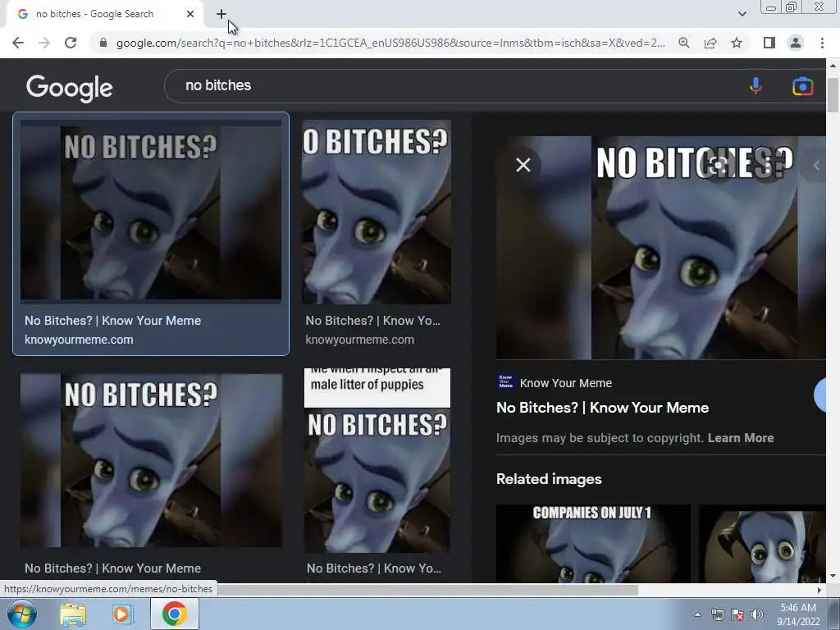Click the vertical scrollbar thumb
Screen dimensions: 840x630
click(x=833, y=95)
